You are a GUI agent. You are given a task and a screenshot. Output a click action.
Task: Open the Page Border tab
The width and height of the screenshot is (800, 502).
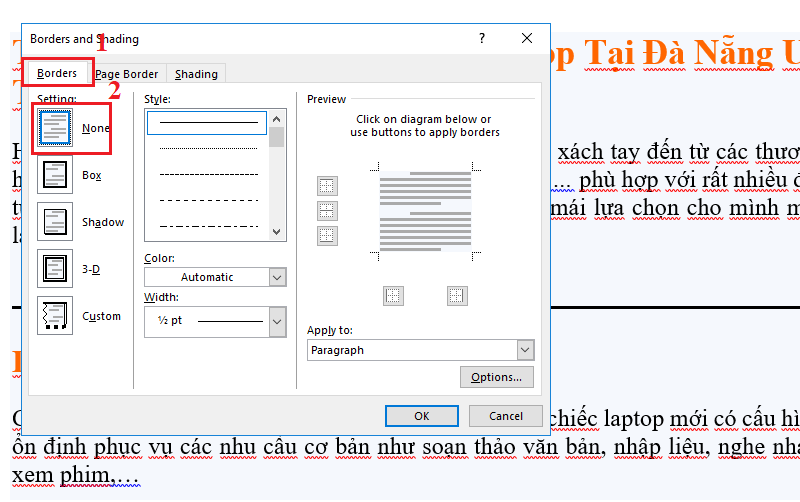pos(127,74)
